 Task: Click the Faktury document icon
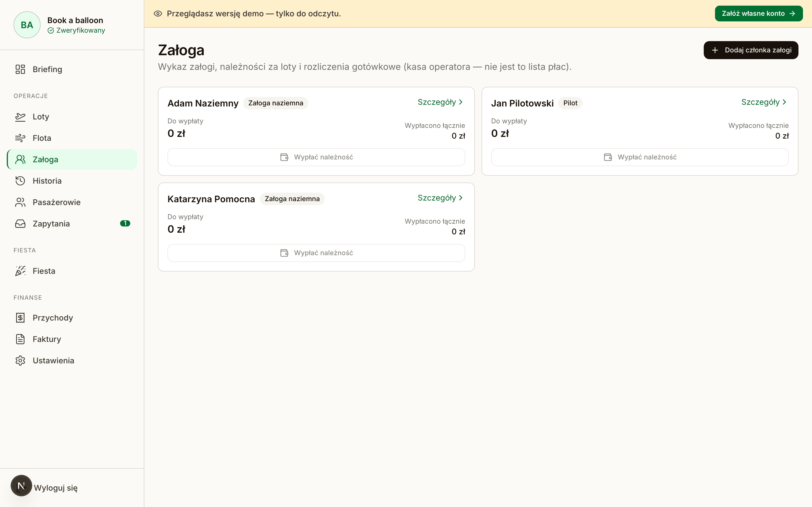pyautogui.click(x=20, y=339)
